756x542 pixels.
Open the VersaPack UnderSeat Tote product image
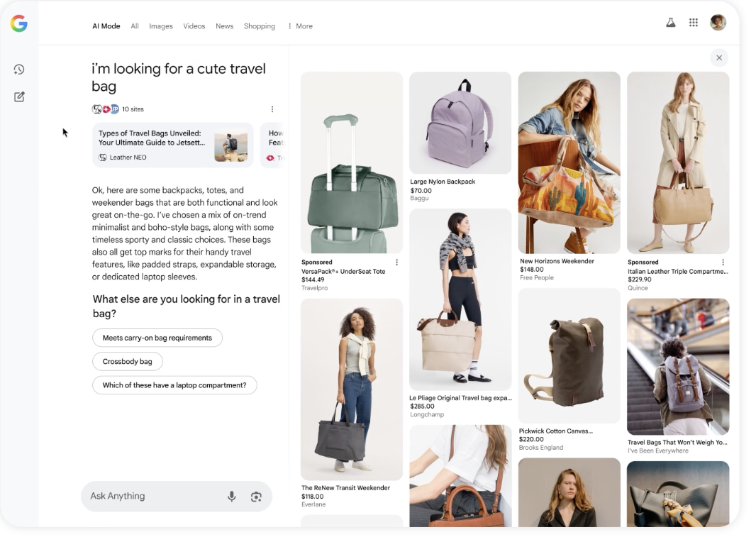352,162
